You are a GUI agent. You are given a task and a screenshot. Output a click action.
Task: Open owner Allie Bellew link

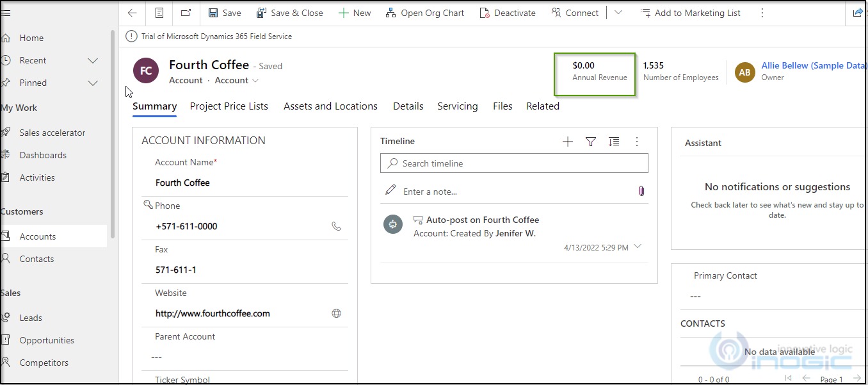coord(814,65)
